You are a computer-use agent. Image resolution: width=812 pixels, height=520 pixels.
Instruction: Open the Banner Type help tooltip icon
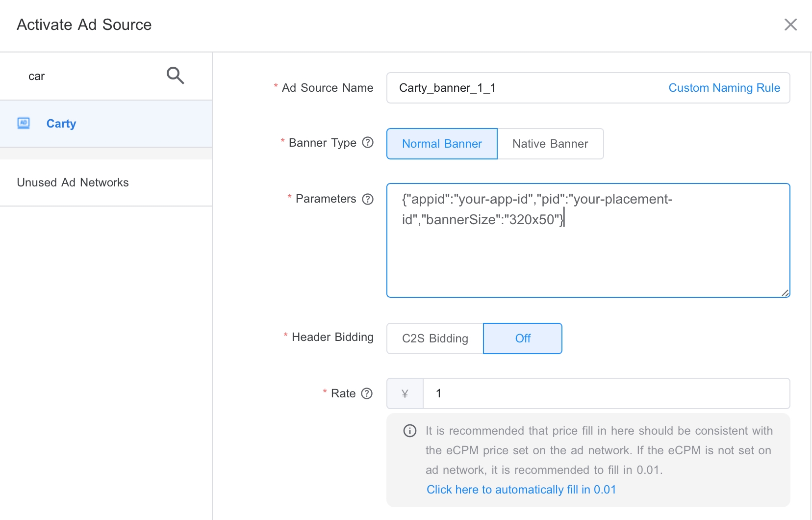point(367,142)
